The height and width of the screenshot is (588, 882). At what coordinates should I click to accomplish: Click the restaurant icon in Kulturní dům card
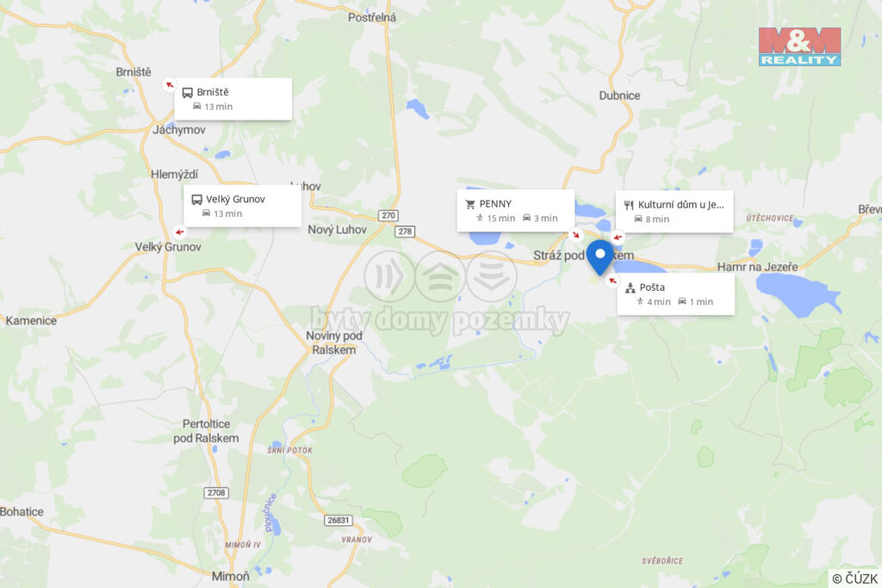[x=629, y=205]
